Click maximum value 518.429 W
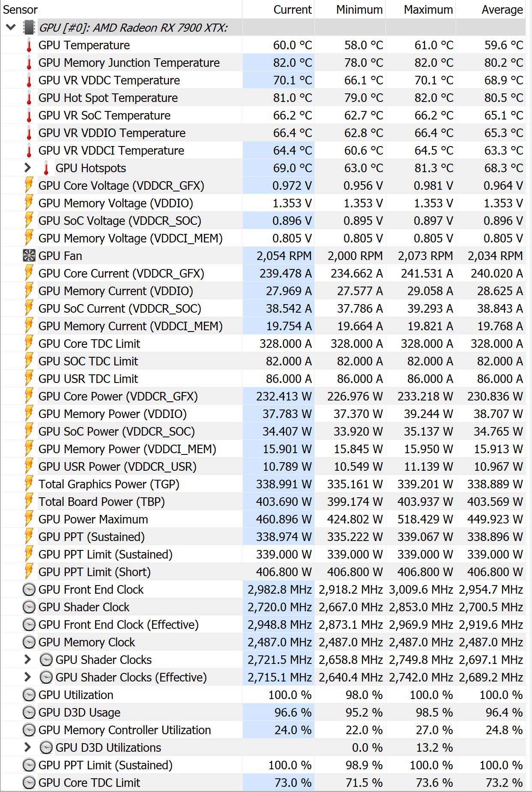 [425, 519]
